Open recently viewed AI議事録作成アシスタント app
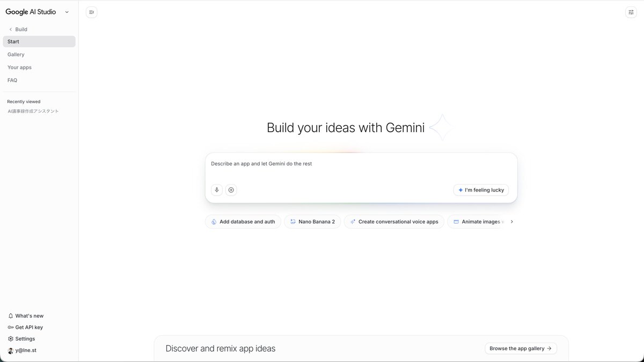This screenshot has height=362, width=644. (x=33, y=111)
